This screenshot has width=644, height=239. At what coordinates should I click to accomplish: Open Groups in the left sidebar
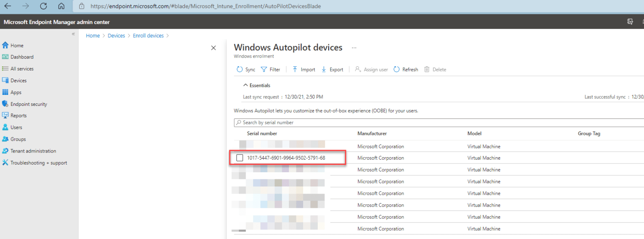pyautogui.click(x=18, y=139)
